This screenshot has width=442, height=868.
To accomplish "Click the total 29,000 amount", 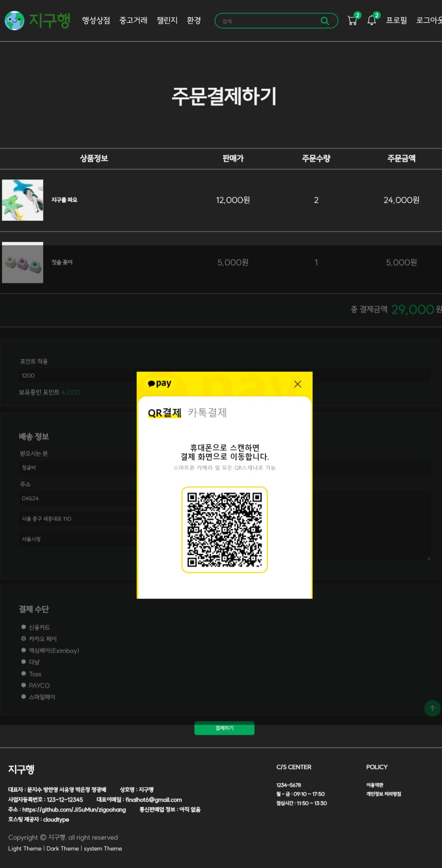I will pyautogui.click(x=413, y=309).
